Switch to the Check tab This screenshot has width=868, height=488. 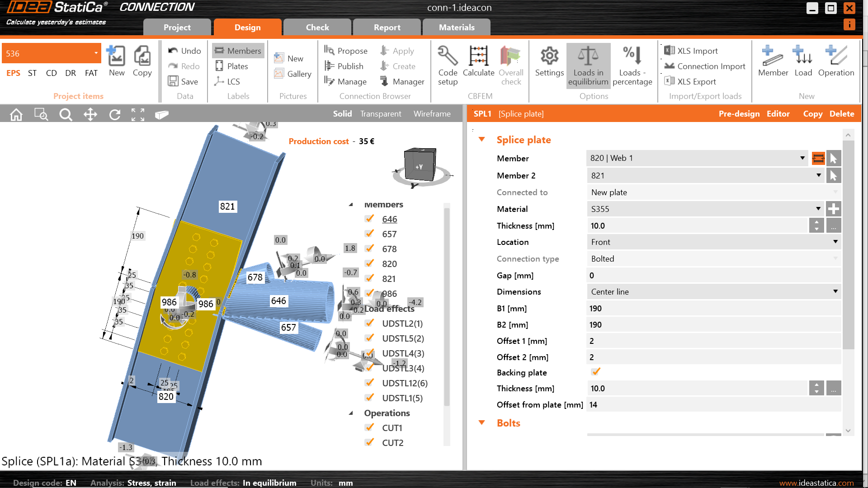tap(317, 27)
